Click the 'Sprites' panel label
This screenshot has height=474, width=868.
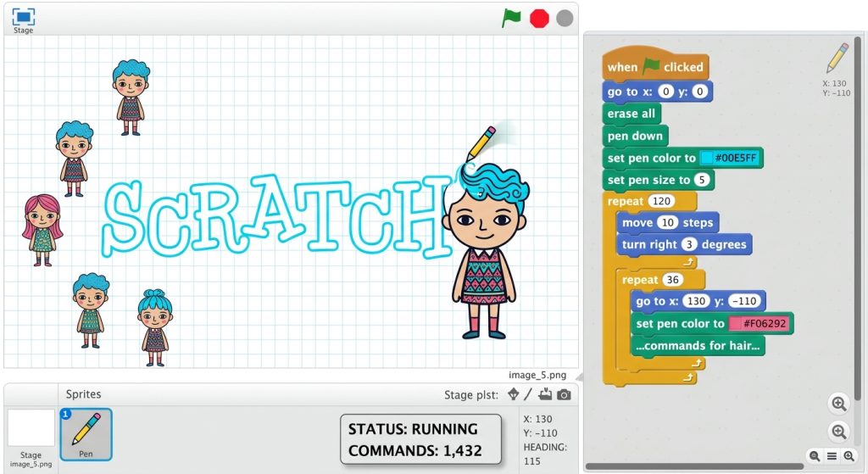(84, 393)
